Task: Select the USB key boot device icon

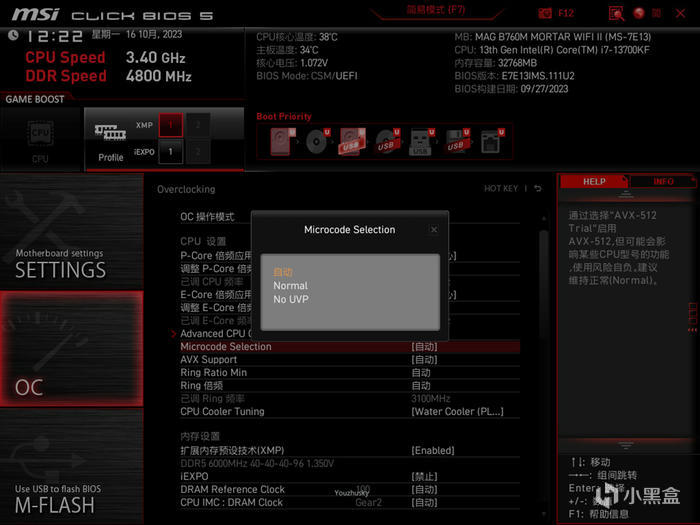Action: pyautogui.click(x=421, y=142)
